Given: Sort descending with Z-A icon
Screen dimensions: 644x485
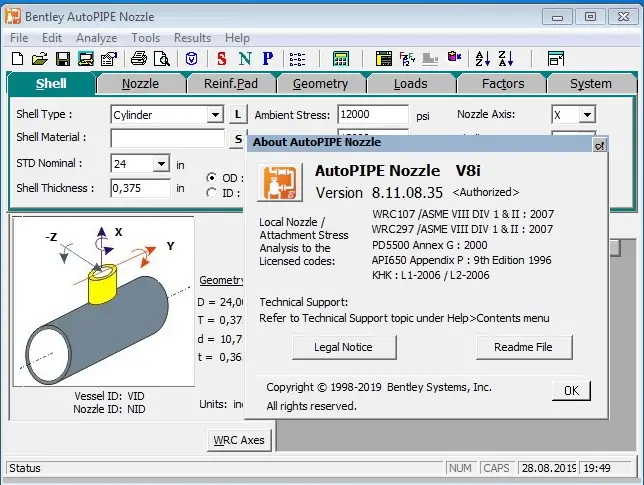Looking at the screenshot, I should coord(506,59).
